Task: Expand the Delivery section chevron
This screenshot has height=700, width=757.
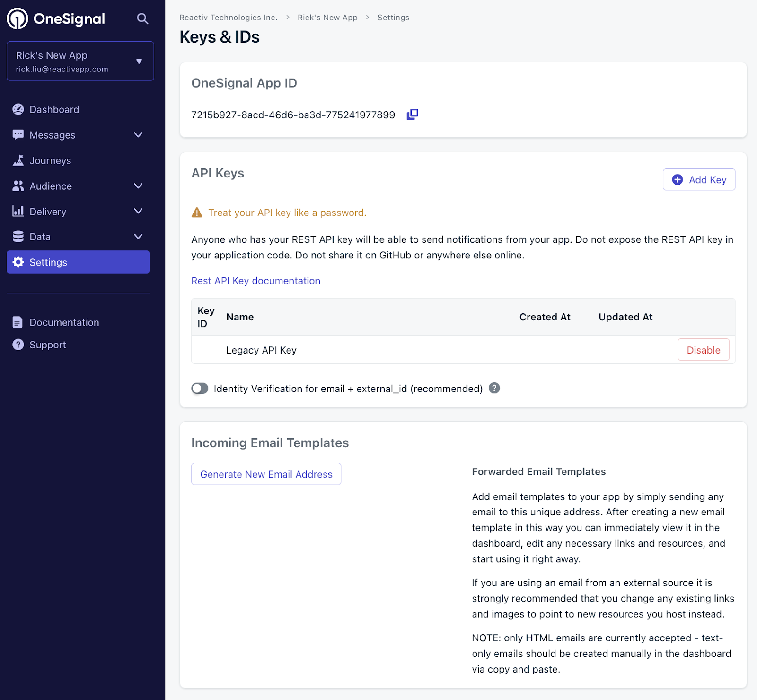Action: pos(138,211)
